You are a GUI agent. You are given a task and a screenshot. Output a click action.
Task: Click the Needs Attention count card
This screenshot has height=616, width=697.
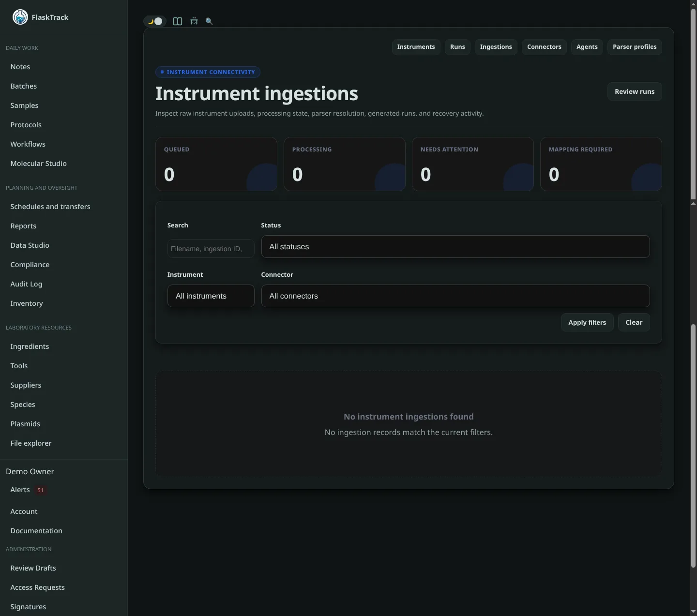point(472,164)
